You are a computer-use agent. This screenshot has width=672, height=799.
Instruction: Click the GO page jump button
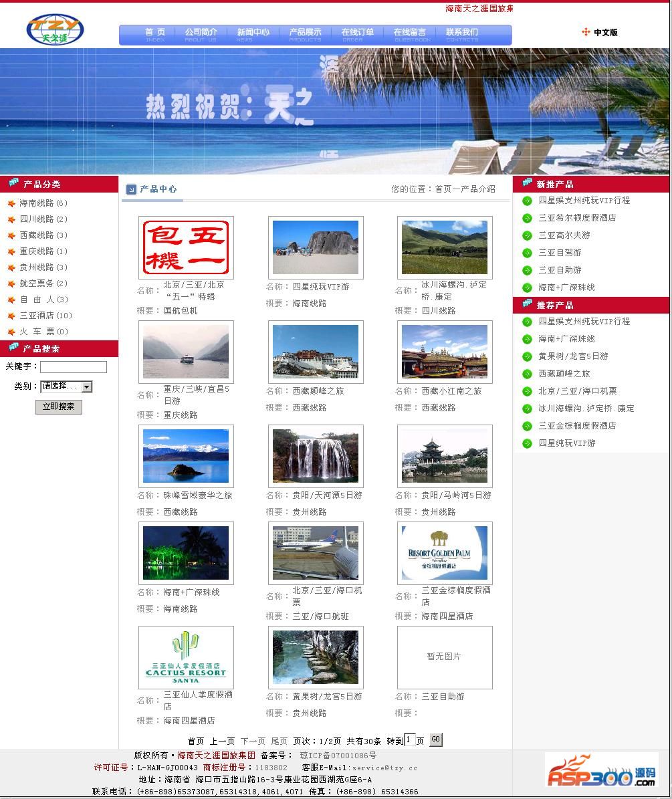point(435,739)
